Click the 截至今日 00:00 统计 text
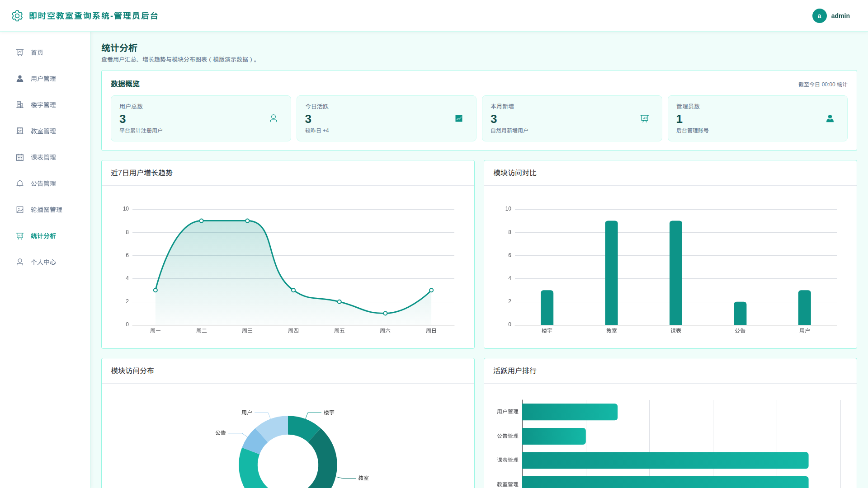 pos(823,84)
